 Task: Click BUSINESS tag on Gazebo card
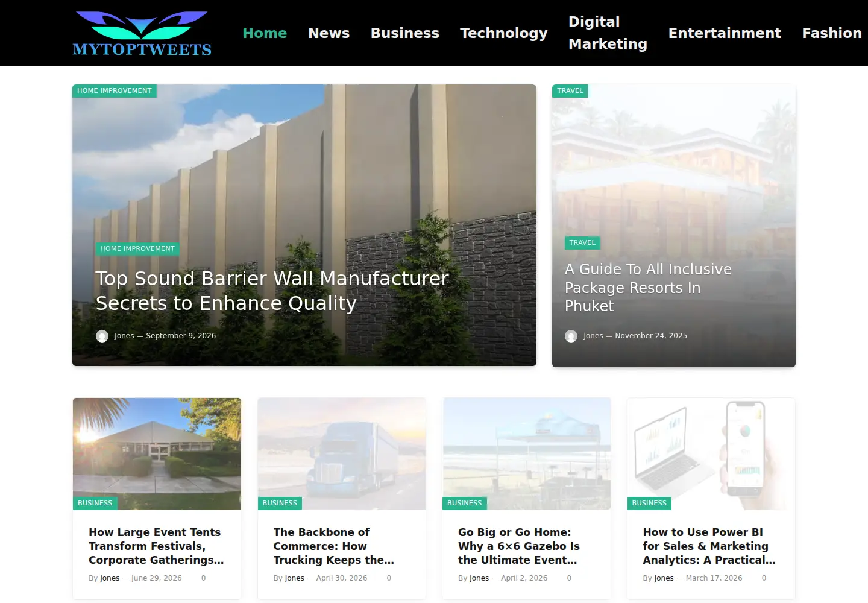(x=465, y=503)
